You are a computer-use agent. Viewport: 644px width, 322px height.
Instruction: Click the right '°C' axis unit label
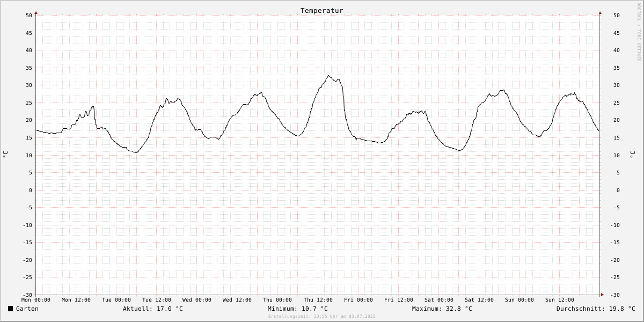pos(632,155)
